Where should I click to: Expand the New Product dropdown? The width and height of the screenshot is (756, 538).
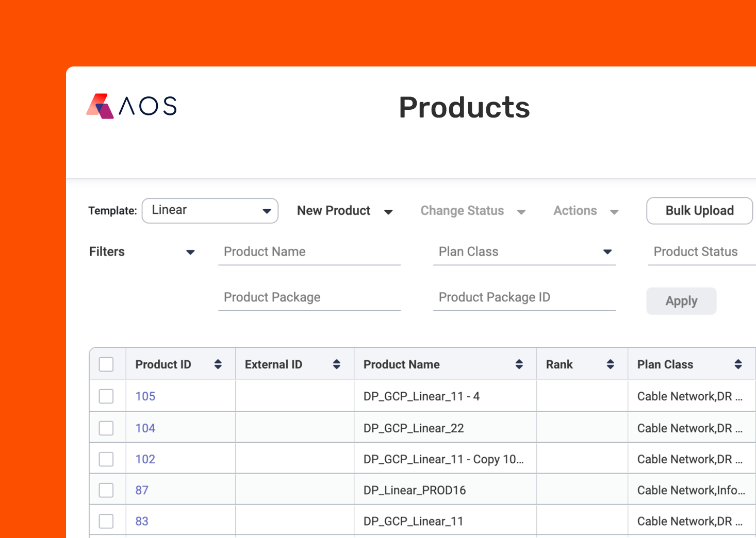coord(344,210)
